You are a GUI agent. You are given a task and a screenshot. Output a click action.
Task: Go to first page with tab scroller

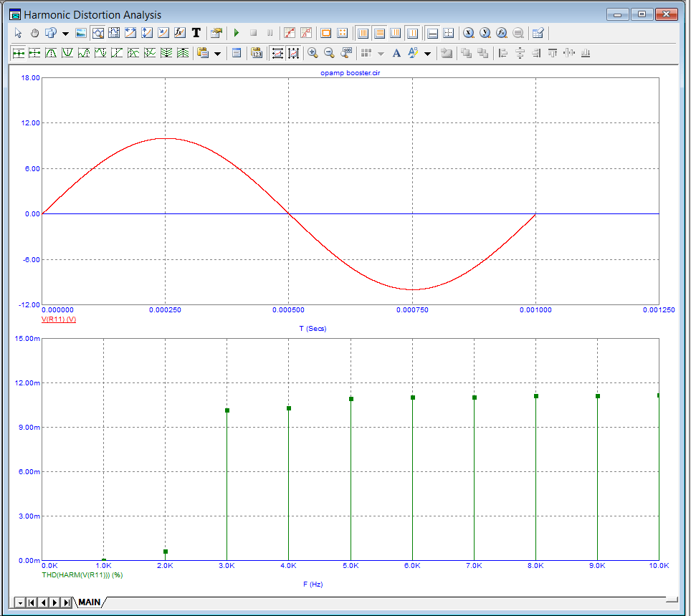click(x=32, y=602)
